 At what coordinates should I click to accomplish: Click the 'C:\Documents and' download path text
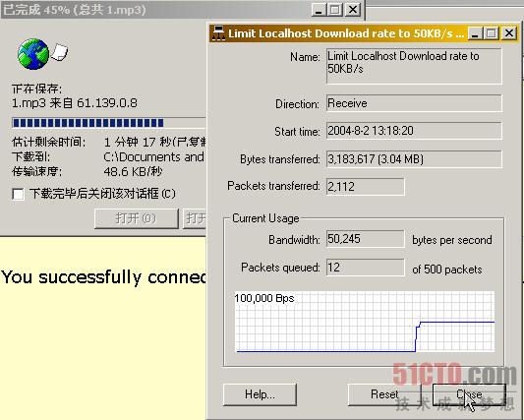pos(153,156)
